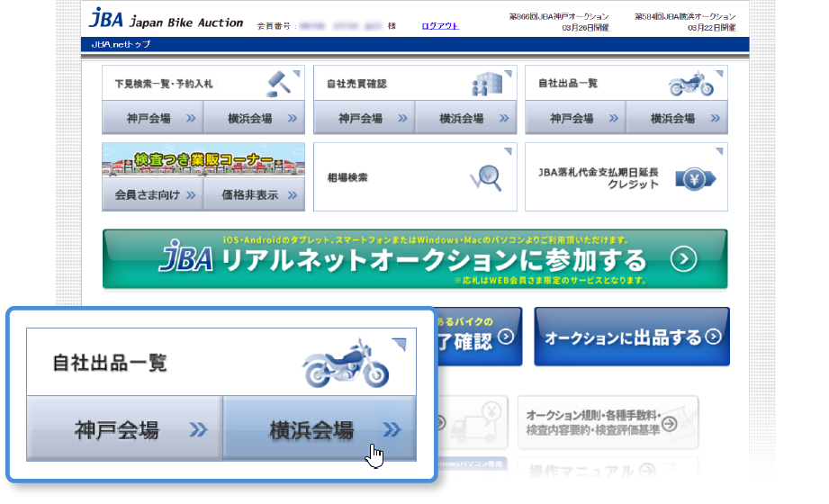Click corner triangle of 相場検索 card
This screenshot has width=829, height=504.
pos(508,151)
